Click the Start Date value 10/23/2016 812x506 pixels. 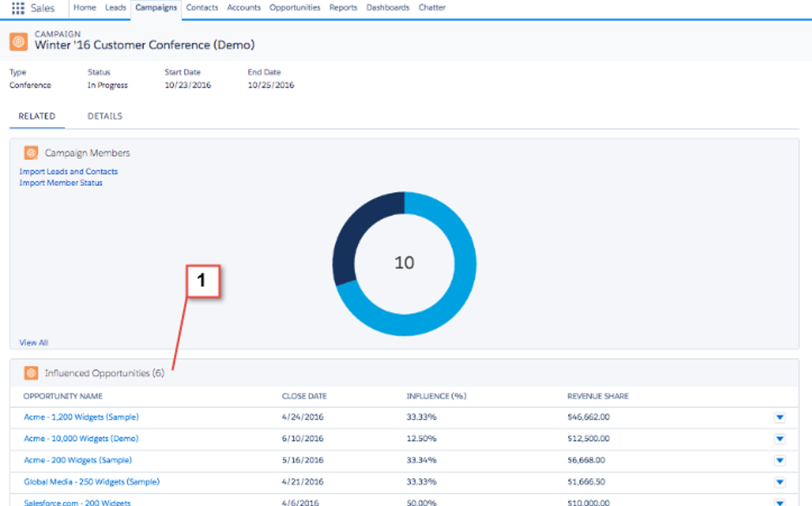click(x=188, y=85)
